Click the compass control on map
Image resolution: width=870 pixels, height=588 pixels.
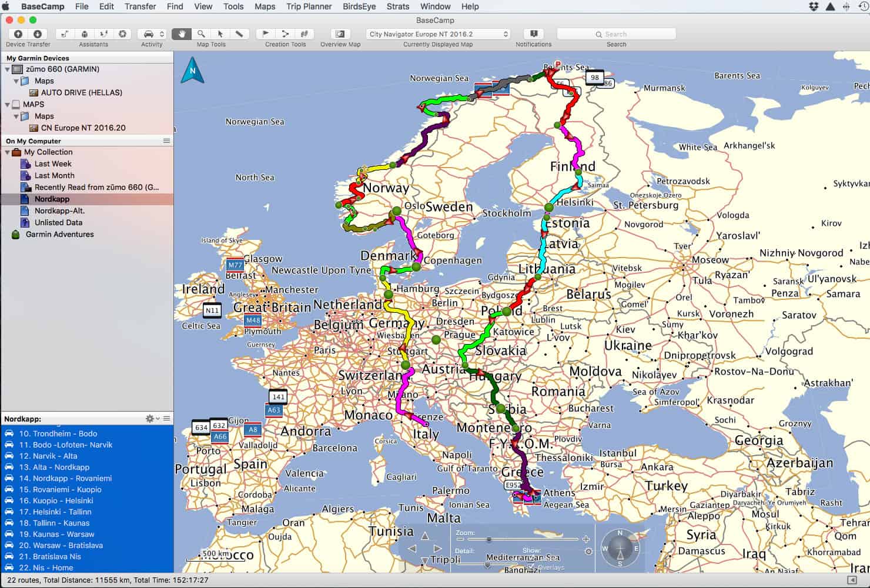pos(620,548)
